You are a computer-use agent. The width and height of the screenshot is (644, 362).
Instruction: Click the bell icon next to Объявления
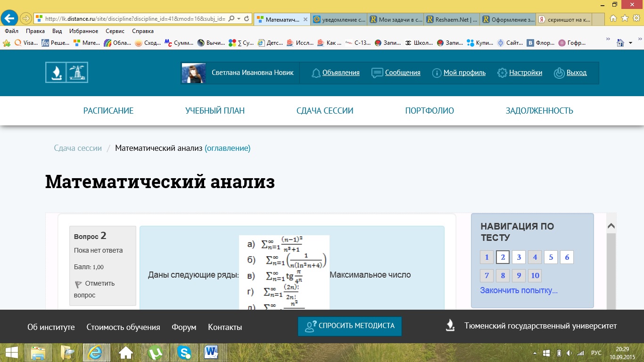coord(316,73)
